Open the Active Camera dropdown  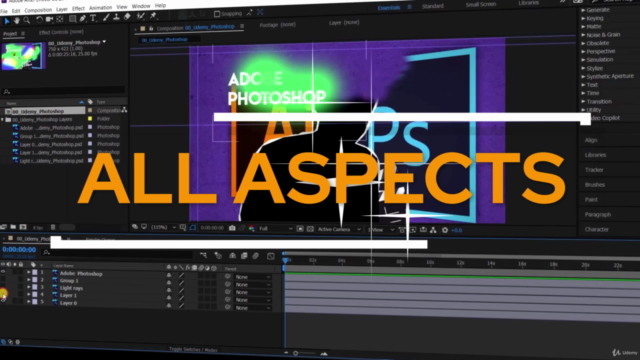click(339, 229)
